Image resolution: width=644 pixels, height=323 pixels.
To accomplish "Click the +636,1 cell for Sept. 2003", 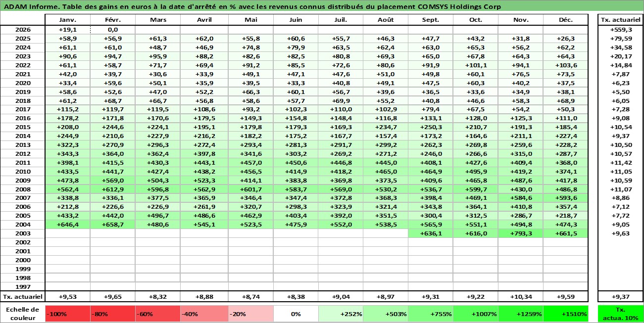I will [x=430, y=233].
